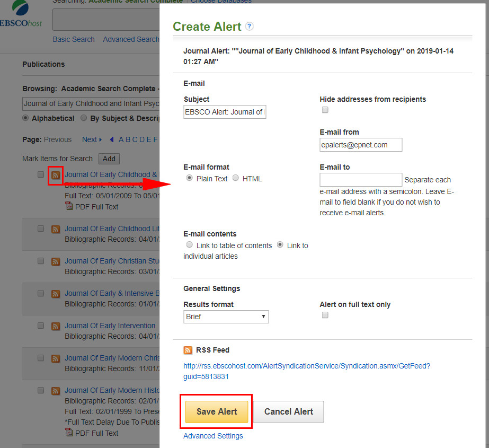Open PDF Full Text link under Early Childhood & Infant
The width and height of the screenshot is (489, 448).
[96, 207]
